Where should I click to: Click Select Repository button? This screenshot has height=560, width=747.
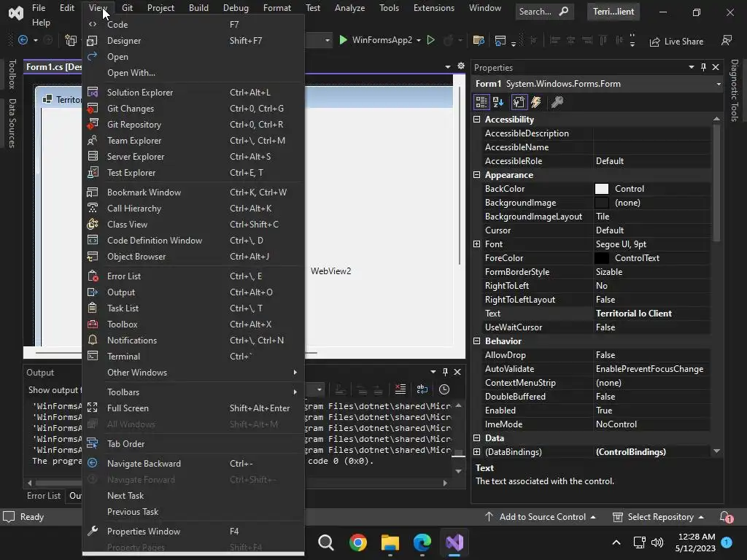659,517
